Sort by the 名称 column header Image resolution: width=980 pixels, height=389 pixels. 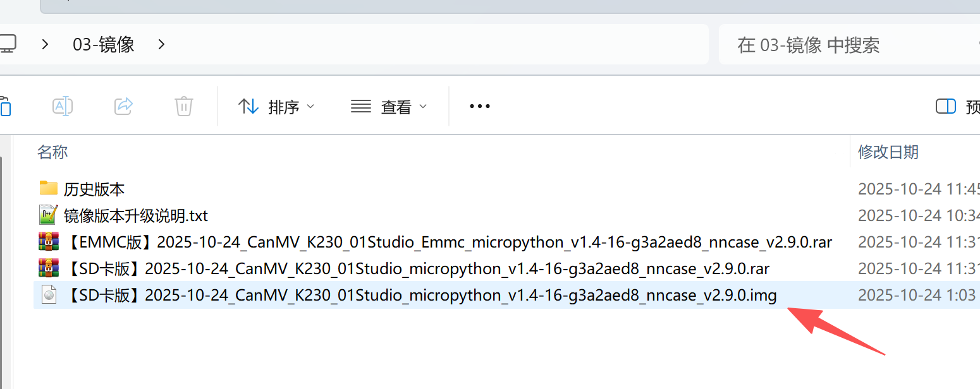(52, 152)
